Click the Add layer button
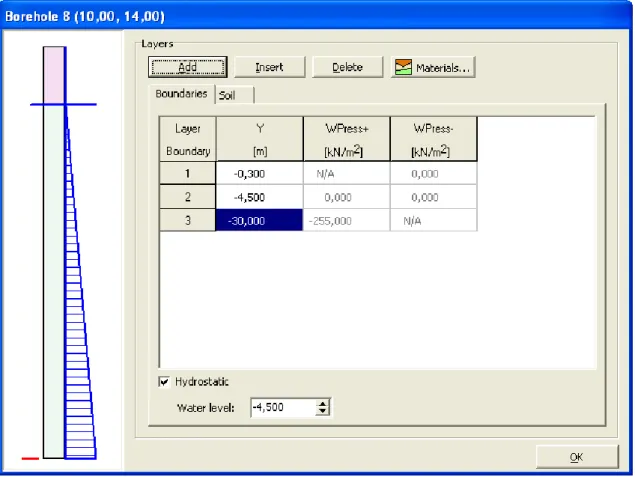The height and width of the screenshot is (477, 635). pyautogui.click(x=188, y=67)
